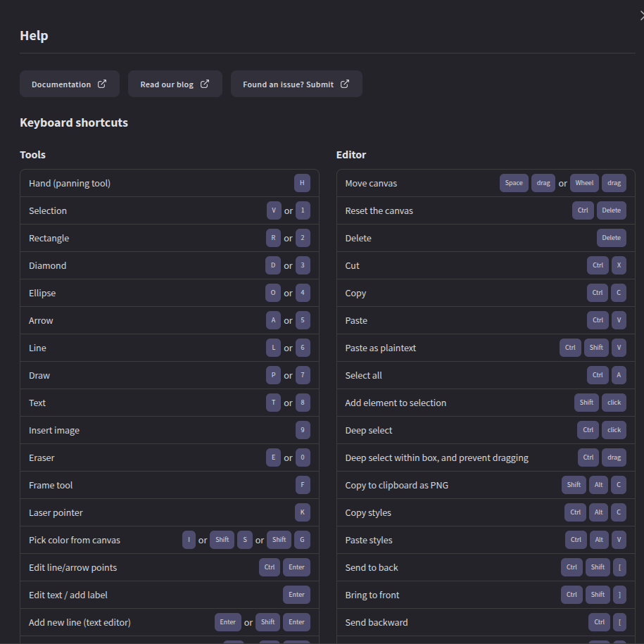644x644 pixels.
Task: Click the I key badge for Pick color
Action: click(189, 540)
